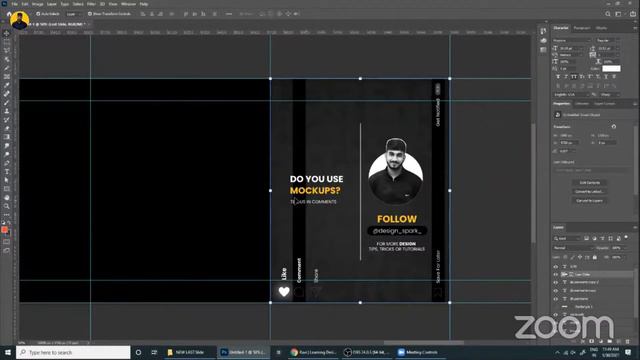Open the Auto-Select Layer dropdown
Viewport: 640px width, 360px height.
pos(74,14)
